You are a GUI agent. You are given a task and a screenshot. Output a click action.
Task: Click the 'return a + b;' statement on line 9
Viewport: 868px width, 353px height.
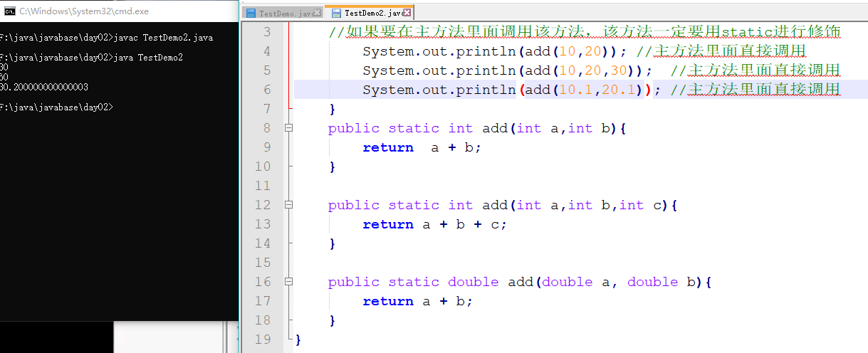click(x=422, y=147)
